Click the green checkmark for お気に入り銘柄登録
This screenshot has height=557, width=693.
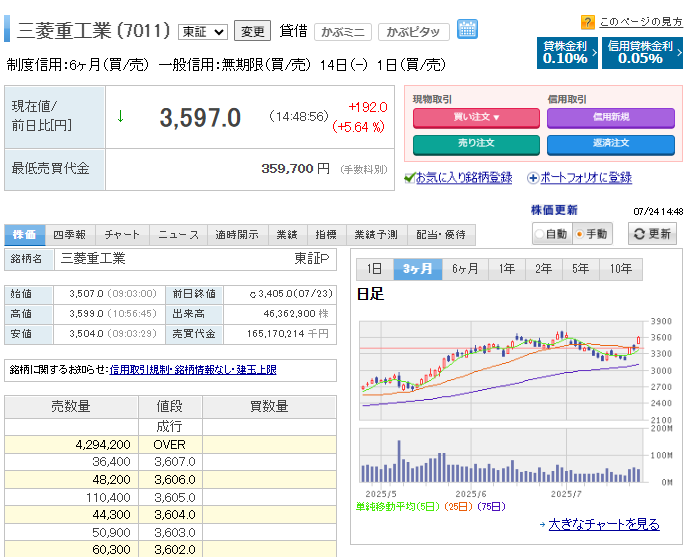point(410,177)
